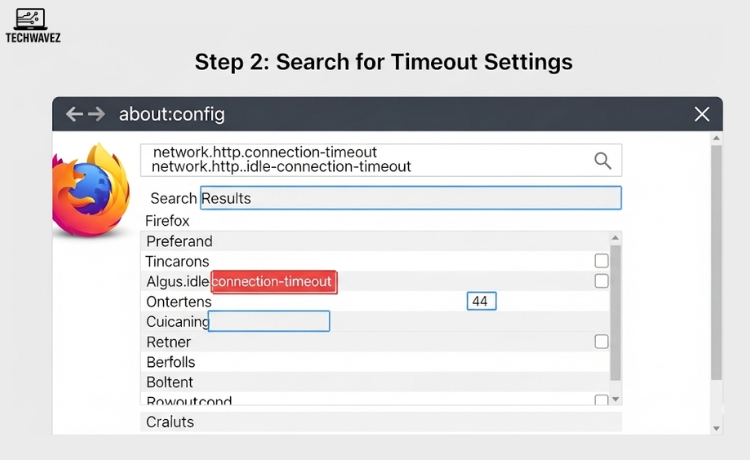Enable the Algus.idle connection-timeout checkbox
This screenshot has width=750, height=460.
[601, 281]
